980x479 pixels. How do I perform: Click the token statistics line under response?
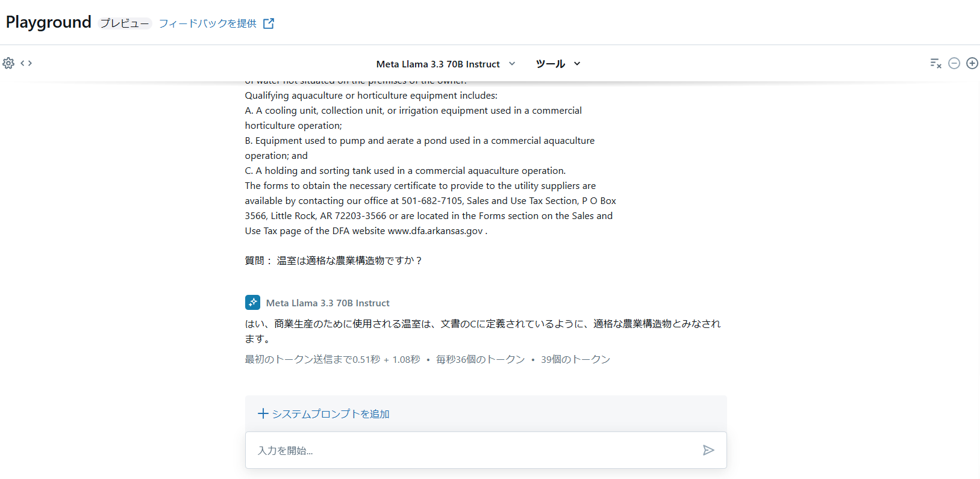click(x=427, y=359)
